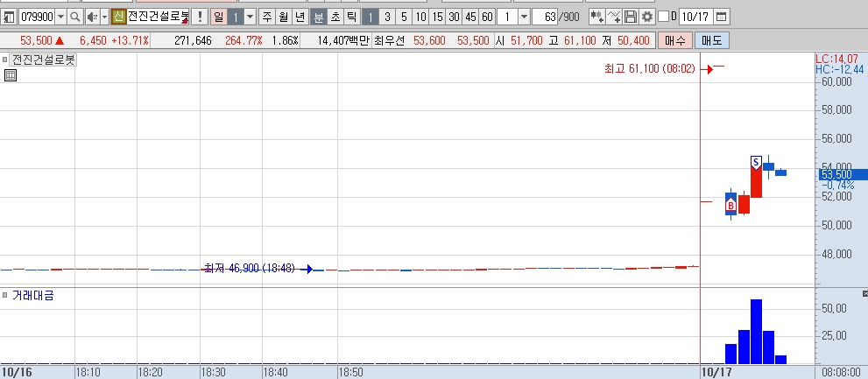Select the 일 daily period button
The height and width of the screenshot is (379, 868).
tap(219, 17)
